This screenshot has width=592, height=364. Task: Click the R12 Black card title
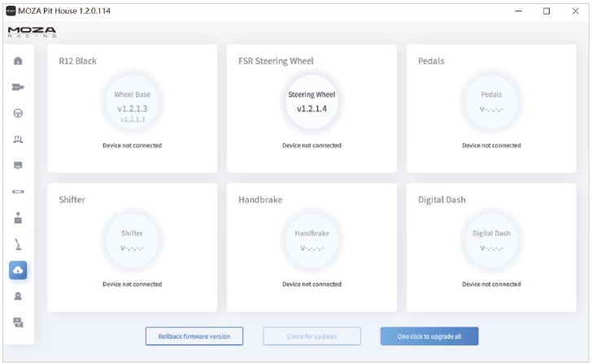coord(77,61)
